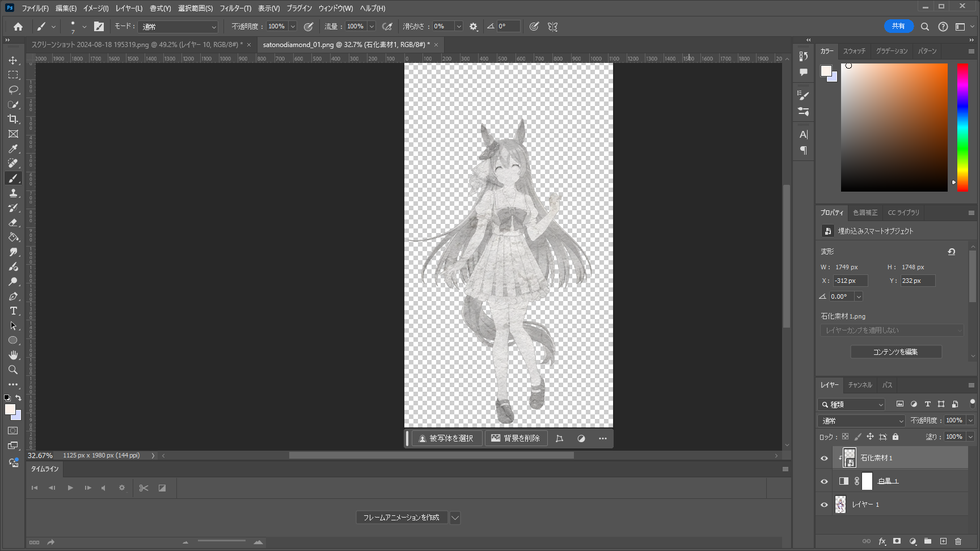This screenshot has height=551, width=980.
Task: Lock all layer attributes padlock
Action: 895,437
